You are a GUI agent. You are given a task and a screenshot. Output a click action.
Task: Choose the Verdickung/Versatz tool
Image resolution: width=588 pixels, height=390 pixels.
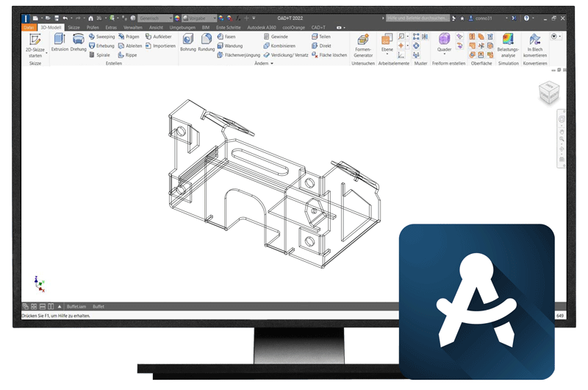point(286,54)
